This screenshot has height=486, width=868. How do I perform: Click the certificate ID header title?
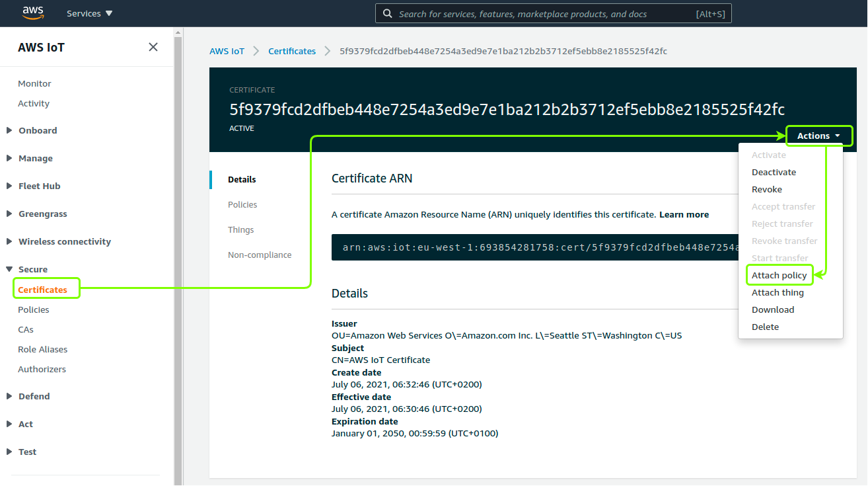507,109
